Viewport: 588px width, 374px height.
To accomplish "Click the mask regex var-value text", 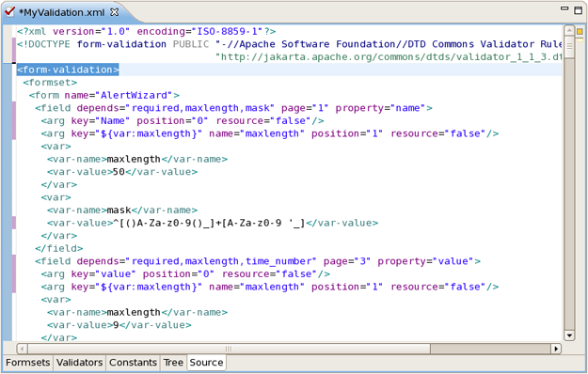I will pos(209,223).
